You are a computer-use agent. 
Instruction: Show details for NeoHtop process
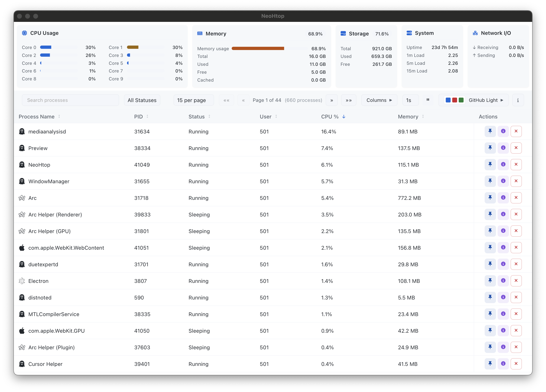pyautogui.click(x=503, y=165)
